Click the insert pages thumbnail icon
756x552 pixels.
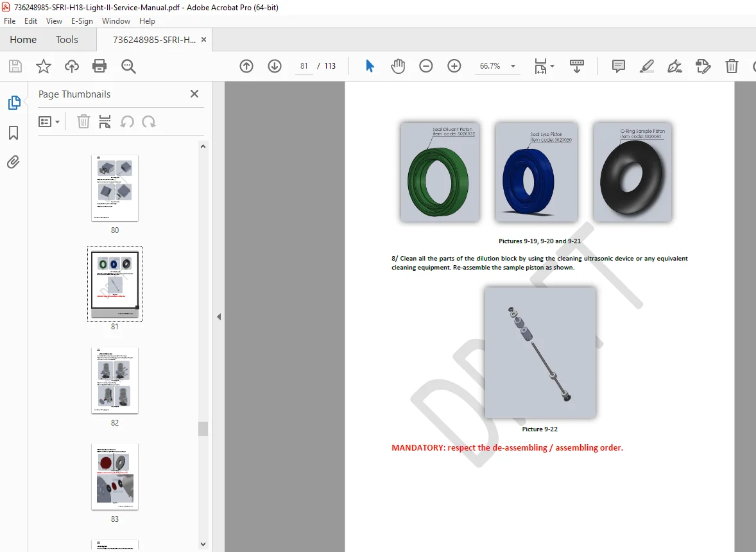[x=105, y=122]
